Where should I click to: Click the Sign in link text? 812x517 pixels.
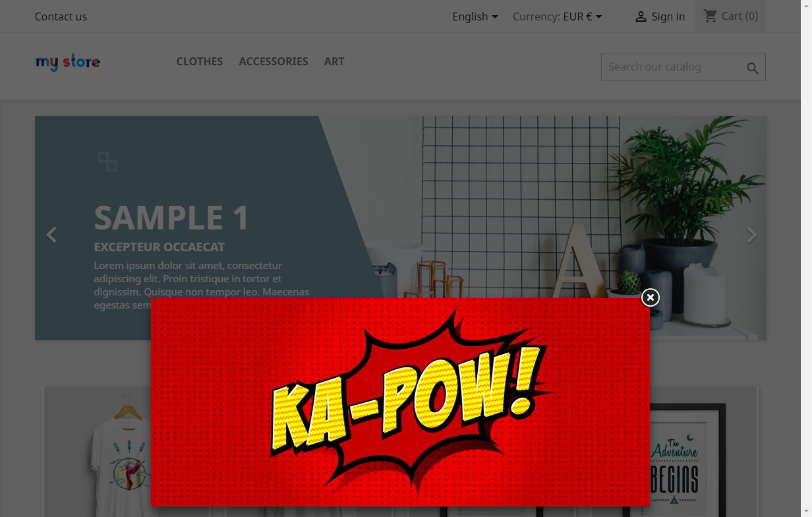(668, 16)
